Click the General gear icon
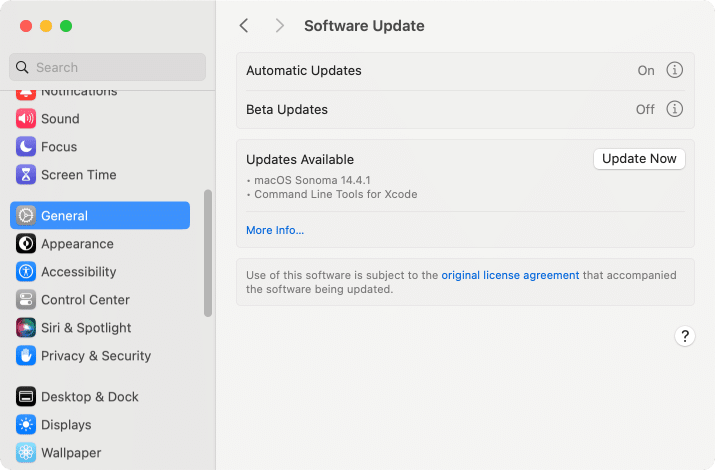This screenshot has height=470, width=715. (26, 216)
